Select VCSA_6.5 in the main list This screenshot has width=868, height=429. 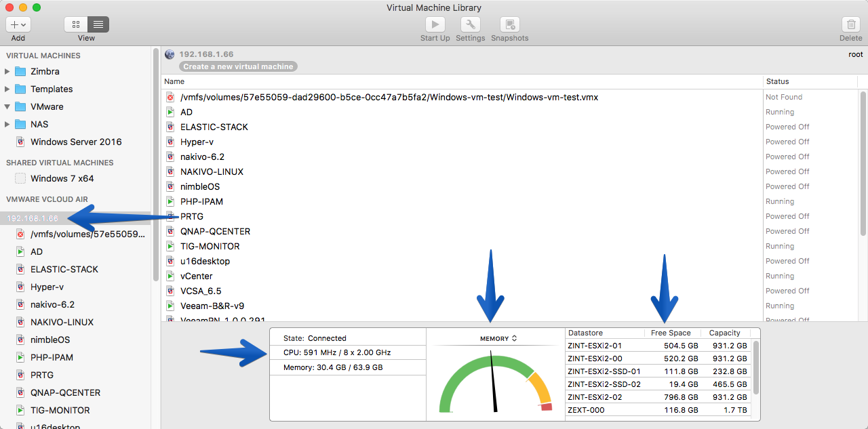tap(201, 291)
